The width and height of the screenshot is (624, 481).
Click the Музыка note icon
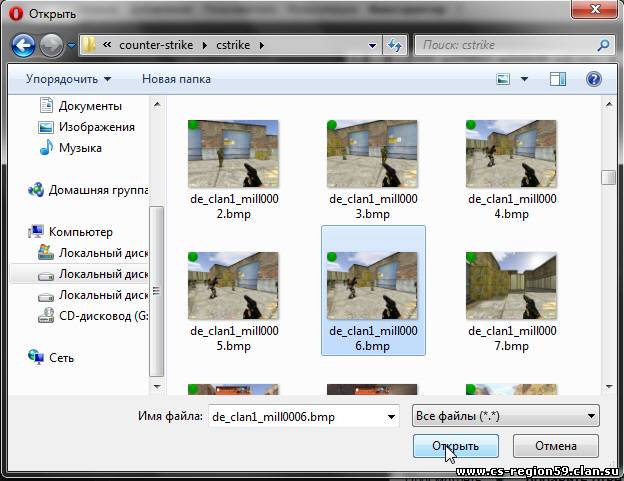point(46,147)
